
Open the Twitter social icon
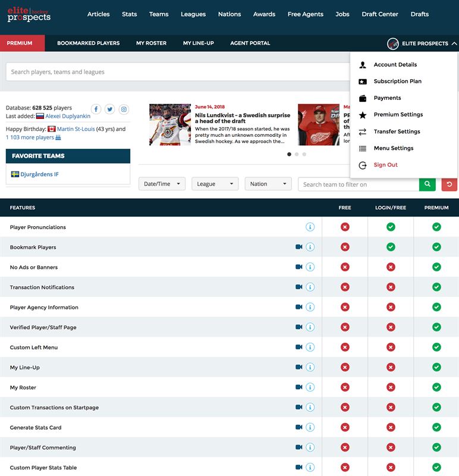pyautogui.click(x=110, y=109)
